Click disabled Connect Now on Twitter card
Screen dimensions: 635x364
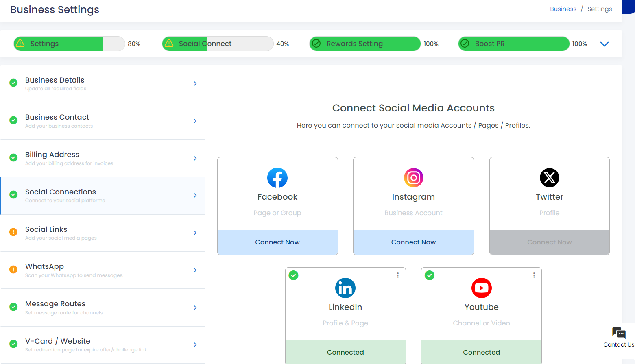[549, 242]
